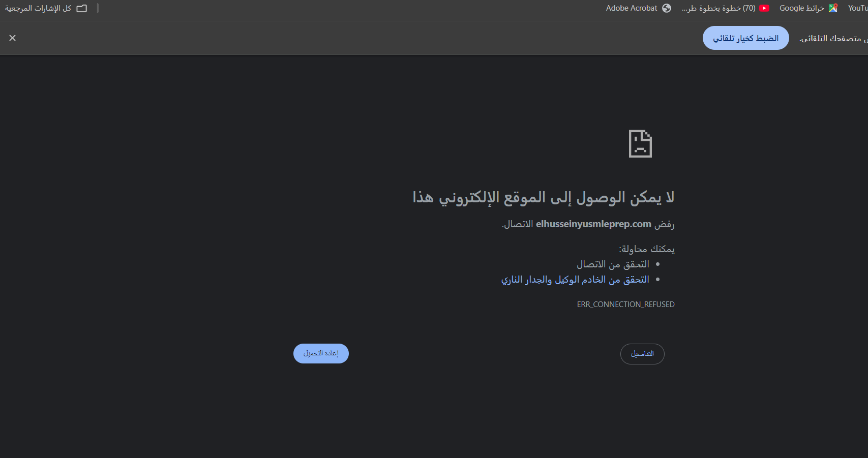Open the "(70) خطوة بخطوة" bookmark label
868x458 pixels.
click(719, 8)
